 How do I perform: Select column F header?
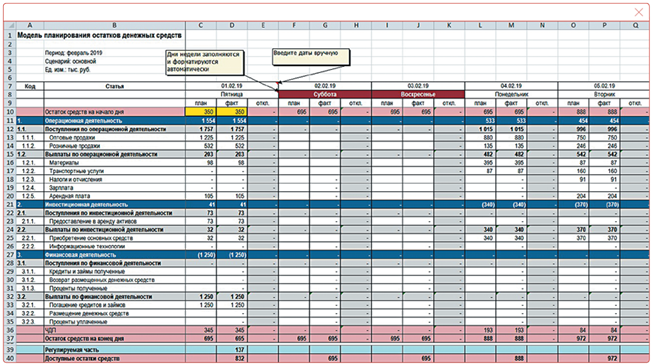coord(294,25)
